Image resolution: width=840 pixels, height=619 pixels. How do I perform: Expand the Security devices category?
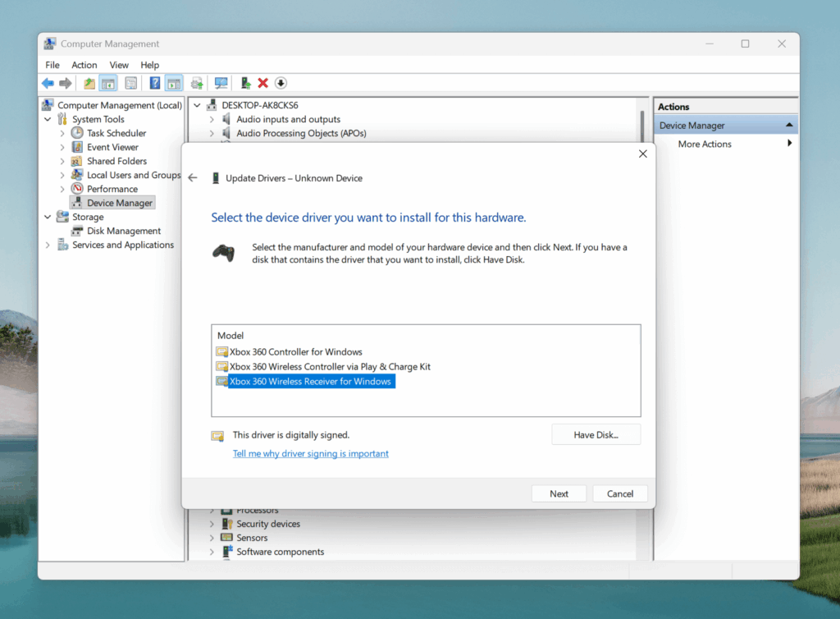click(212, 524)
